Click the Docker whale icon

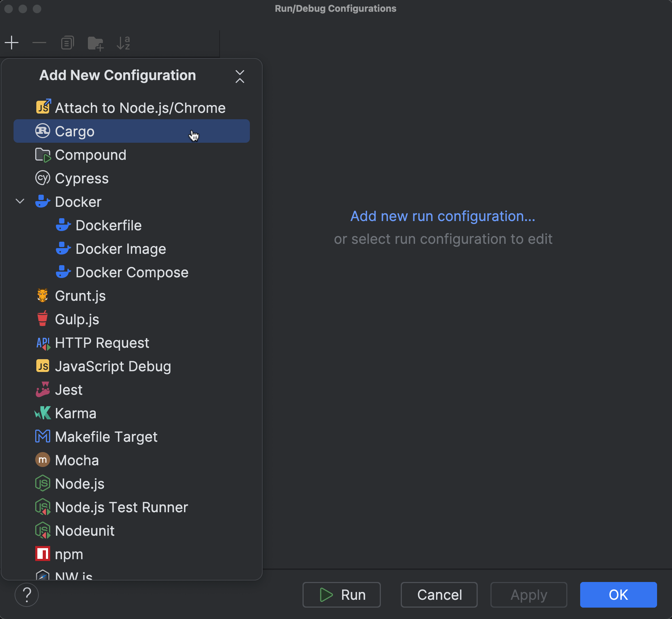[42, 201]
